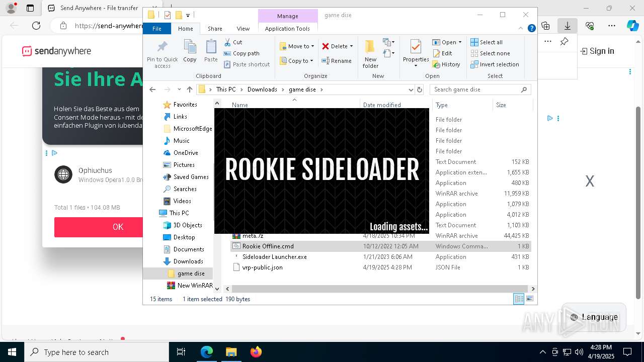Click the sendanywhere logo
The image size is (644, 362).
click(56, 51)
